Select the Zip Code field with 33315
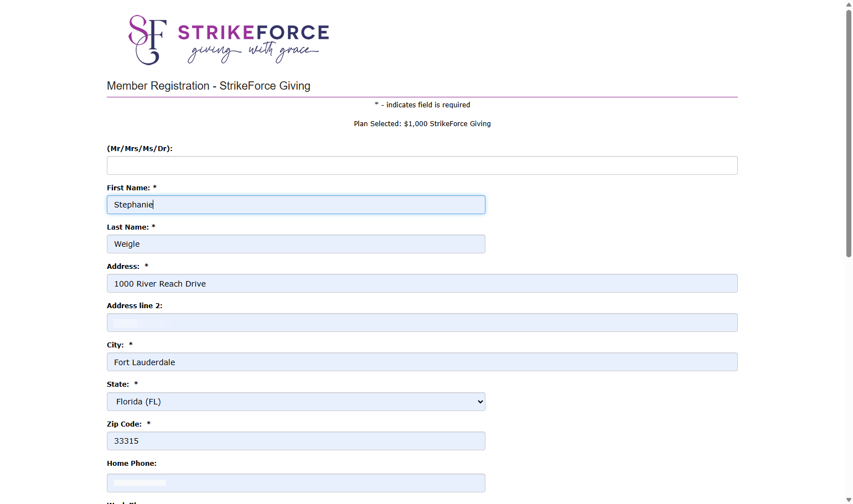The height and width of the screenshot is (504, 853). point(296,441)
